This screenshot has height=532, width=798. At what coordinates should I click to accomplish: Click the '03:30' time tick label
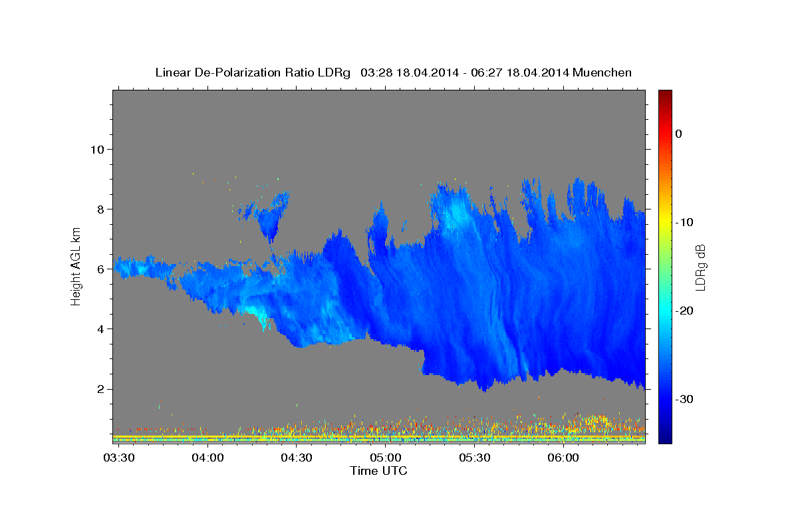pos(120,458)
